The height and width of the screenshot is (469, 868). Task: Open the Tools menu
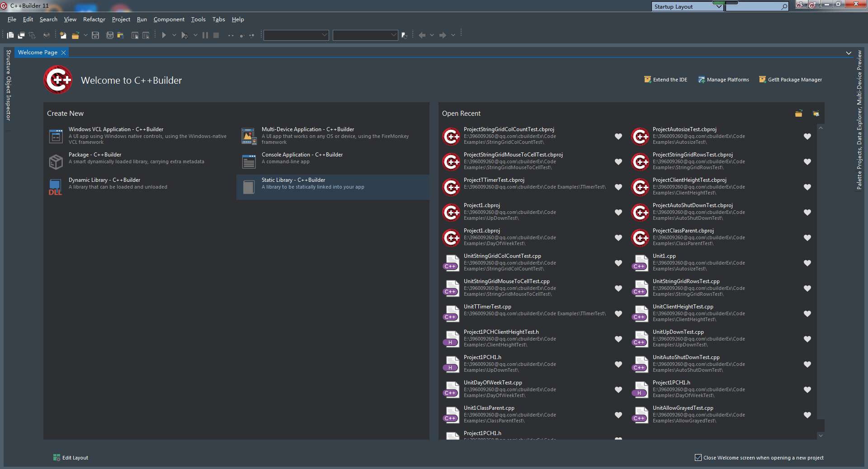pos(198,19)
